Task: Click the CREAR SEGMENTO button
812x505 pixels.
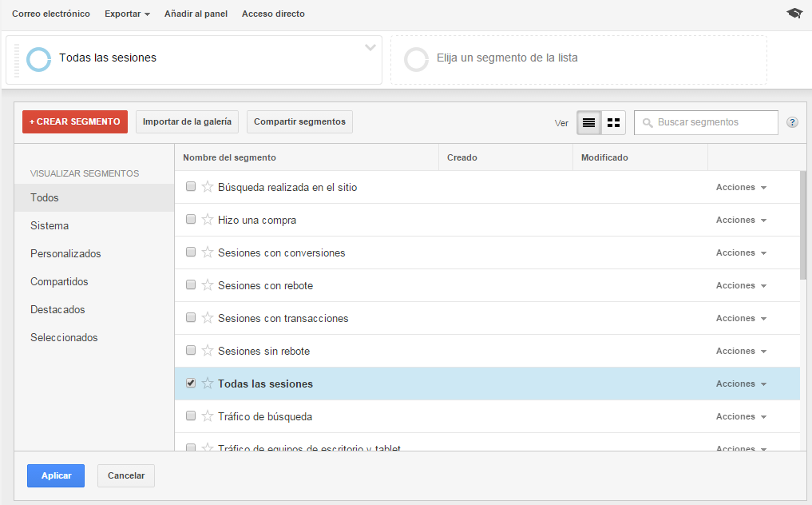Action: pos(74,122)
